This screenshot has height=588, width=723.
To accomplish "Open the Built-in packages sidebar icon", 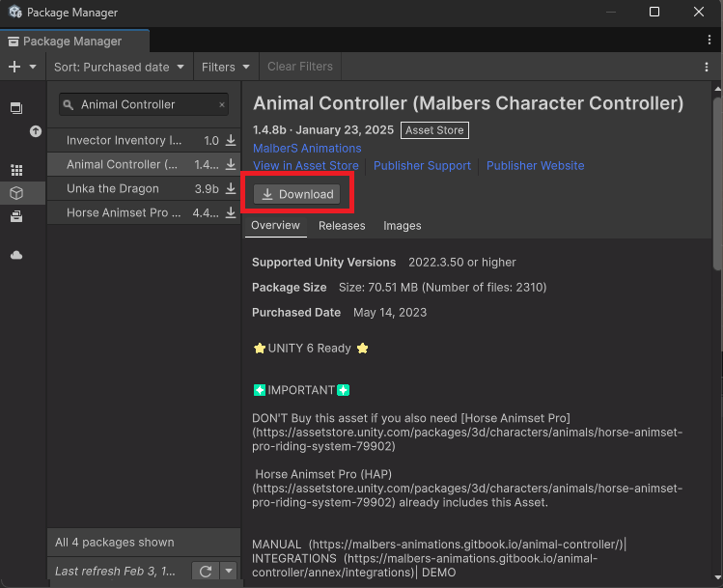I will pos(16,216).
